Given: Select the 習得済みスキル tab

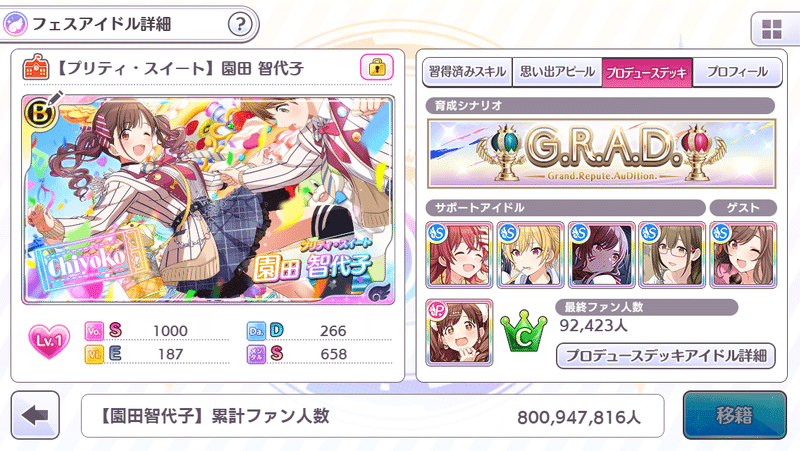Looking at the screenshot, I should tap(467, 72).
